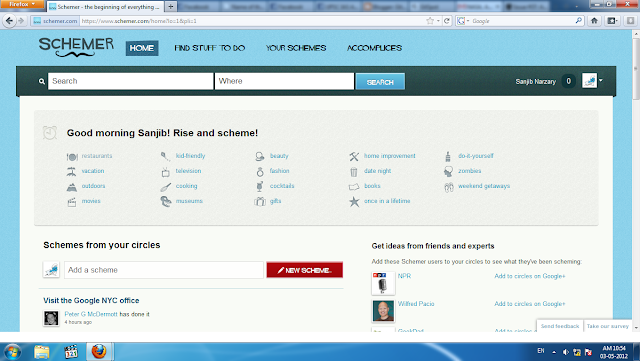Click the Where location field
Image resolution: width=640 pixels, height=361 pixels.
(x=284, y=81)
